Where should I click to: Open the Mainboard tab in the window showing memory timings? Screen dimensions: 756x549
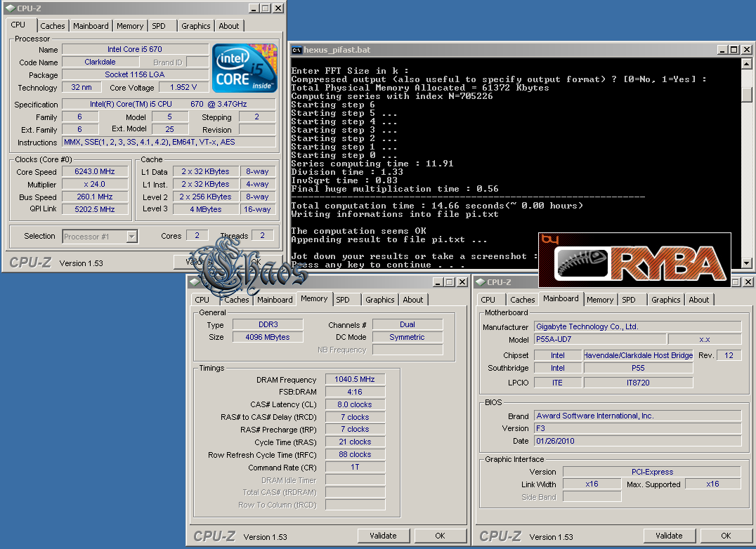(x=275, y=300)
